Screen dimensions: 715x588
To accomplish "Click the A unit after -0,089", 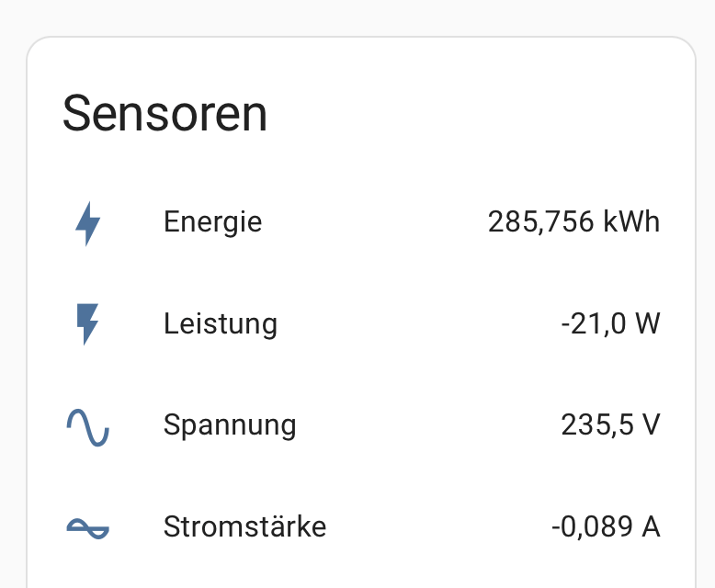I will click(x=651, y=527).
